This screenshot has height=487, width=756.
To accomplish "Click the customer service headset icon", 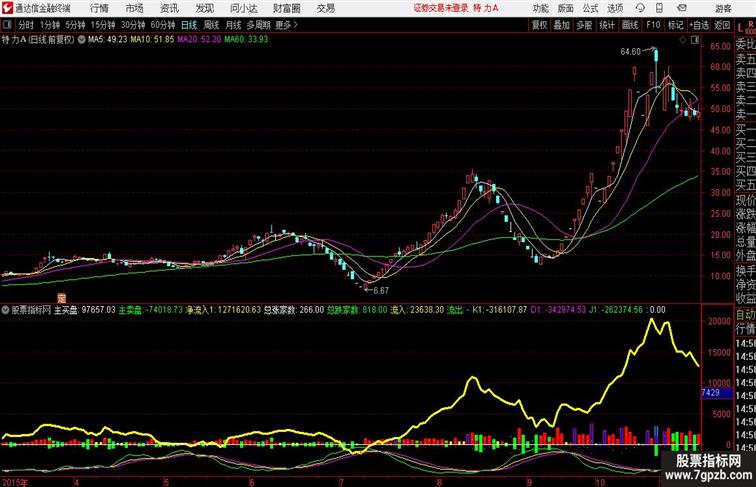I will click(x=640, y=8).
